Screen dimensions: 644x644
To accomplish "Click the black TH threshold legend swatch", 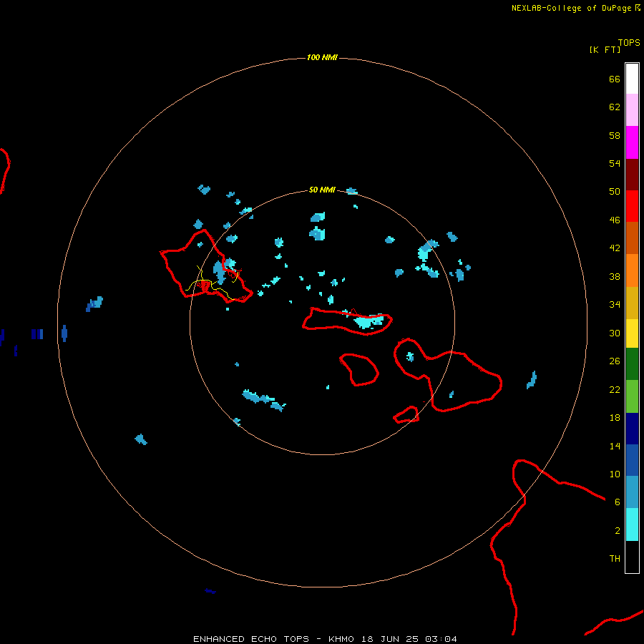I will pos(632,557).
